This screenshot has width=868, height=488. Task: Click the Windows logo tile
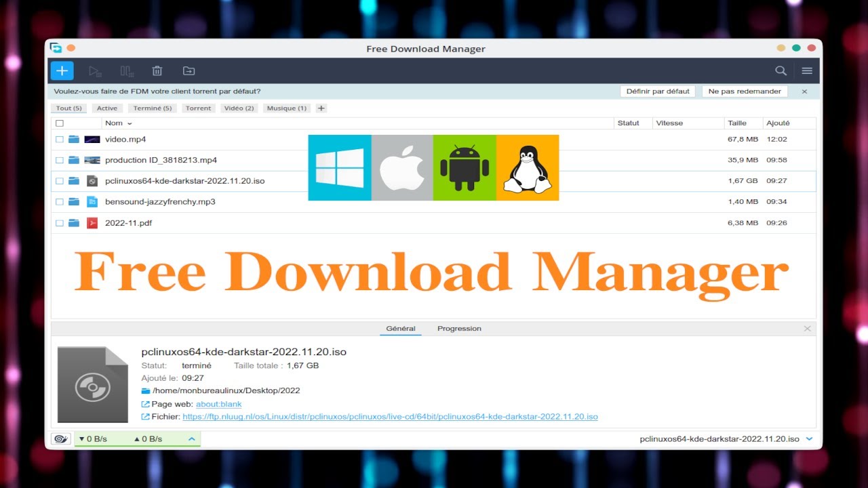pyautogui.click(x=340, y=167)
